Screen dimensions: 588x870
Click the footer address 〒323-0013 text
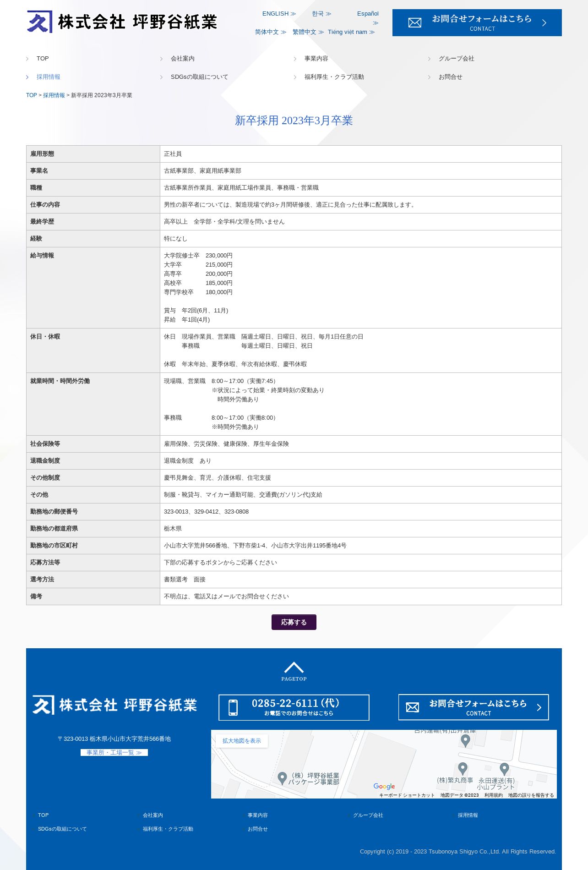click(x=114, y=739)
